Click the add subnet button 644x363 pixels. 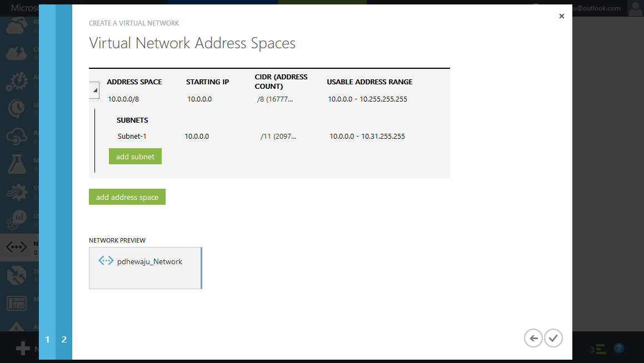135,157
